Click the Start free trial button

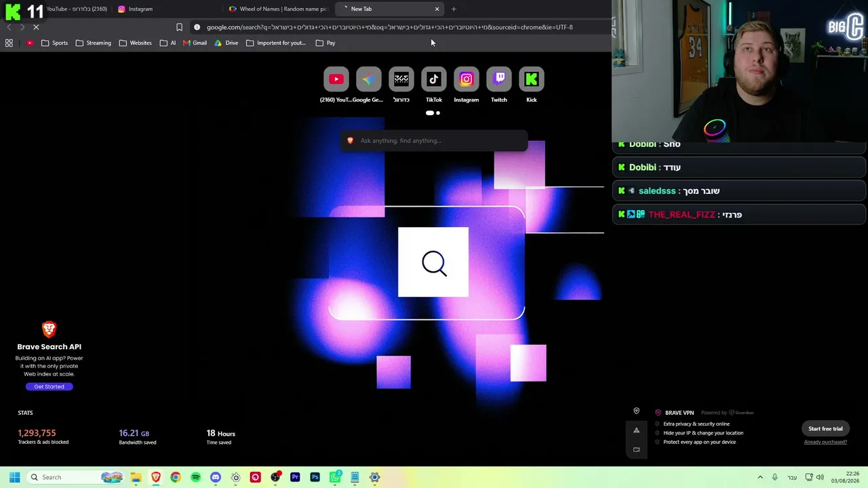[825, 428]
